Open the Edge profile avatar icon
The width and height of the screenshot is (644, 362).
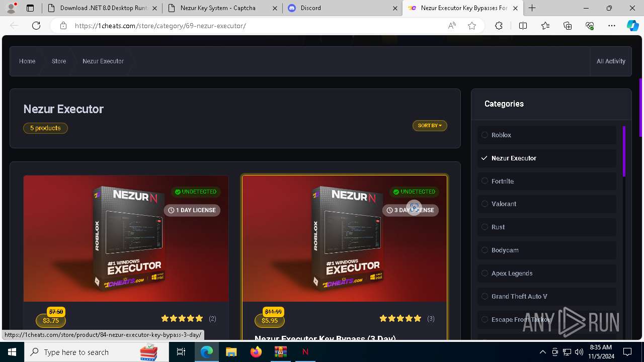pyautogui.click(x=11, y=8)
